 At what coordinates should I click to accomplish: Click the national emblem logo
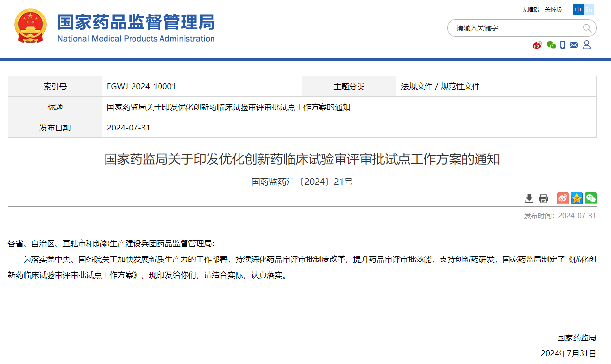pyautogui.click(x=30, y=26)
